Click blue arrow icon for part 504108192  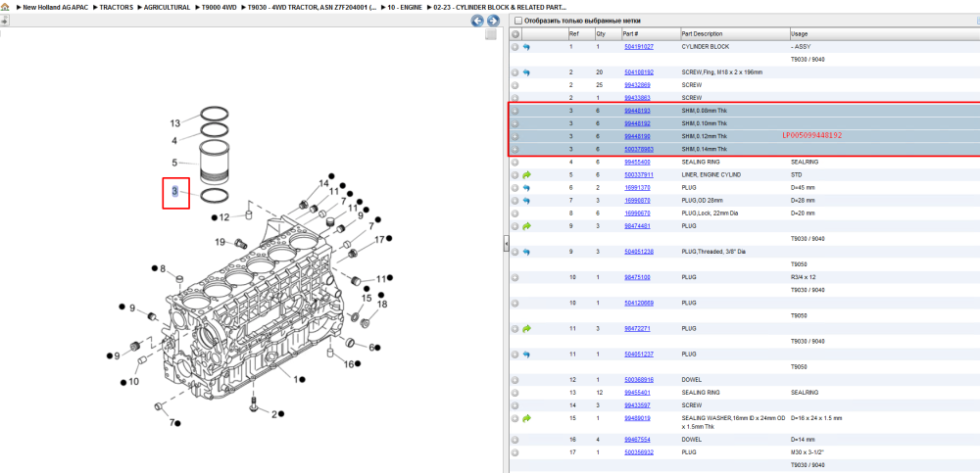click(526, 72)
